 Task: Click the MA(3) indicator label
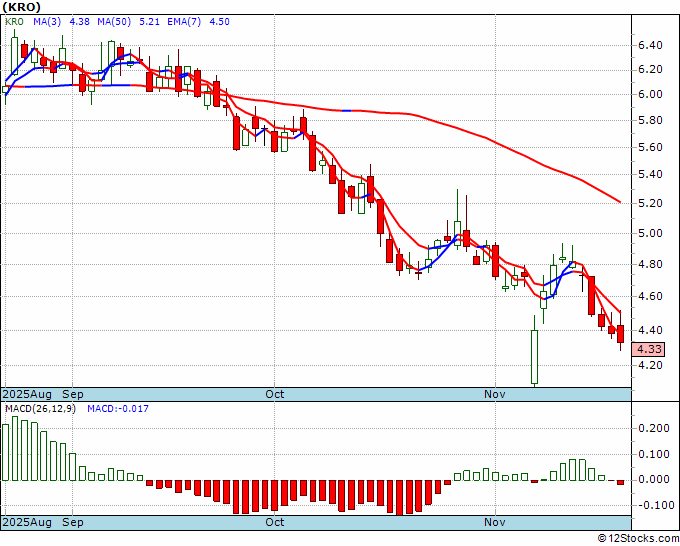click(x=47, y=22)
